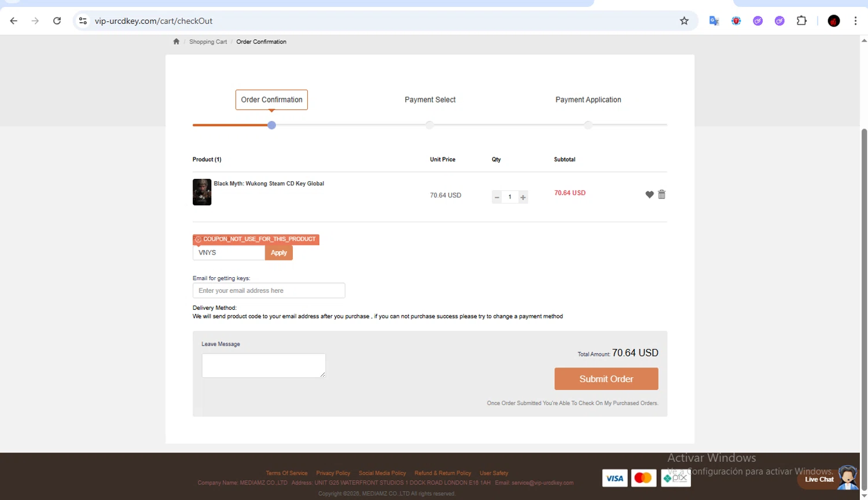Click the quantity field showing 1
Viewport: 868px width, 500px height.
click(510, 197)
